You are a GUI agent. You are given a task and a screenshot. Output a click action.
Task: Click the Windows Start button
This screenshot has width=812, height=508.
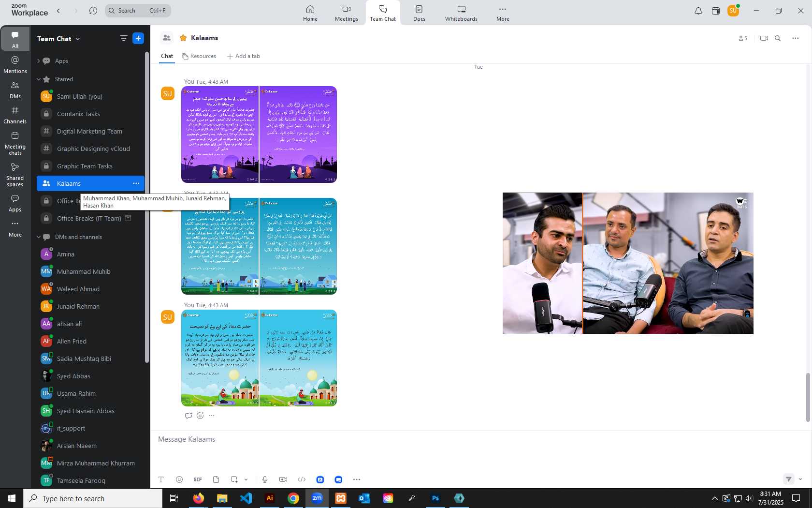(x=12, y=498)
